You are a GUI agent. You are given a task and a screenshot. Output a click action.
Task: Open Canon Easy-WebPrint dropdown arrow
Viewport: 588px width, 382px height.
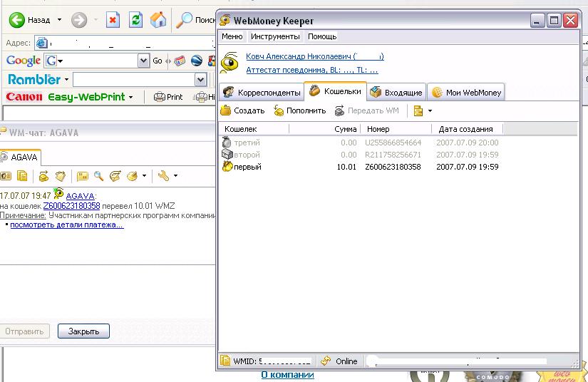pyautogui.click(x=130, y=97)
